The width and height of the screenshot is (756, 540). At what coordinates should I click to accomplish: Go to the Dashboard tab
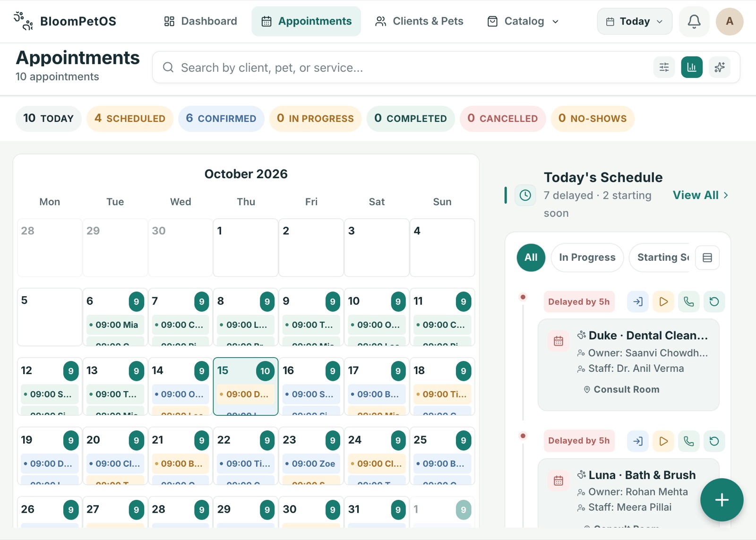pos(200,21)
